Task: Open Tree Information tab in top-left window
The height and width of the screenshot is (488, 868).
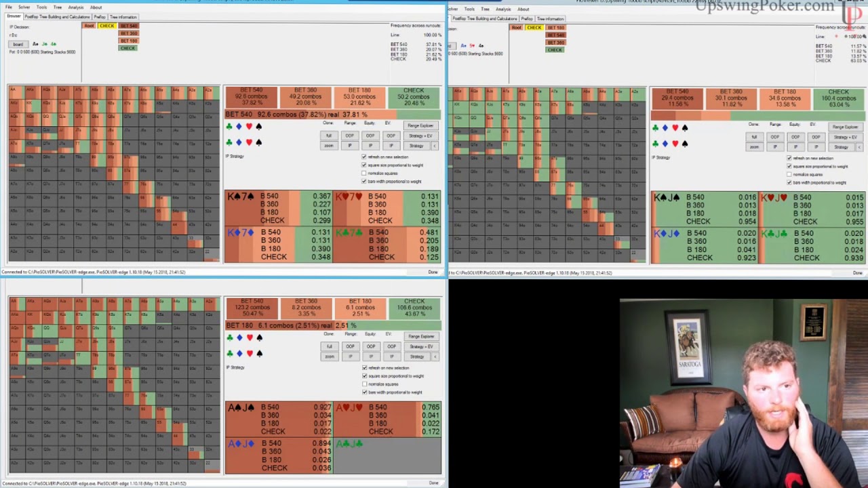Action: click(x=123, y=17)
